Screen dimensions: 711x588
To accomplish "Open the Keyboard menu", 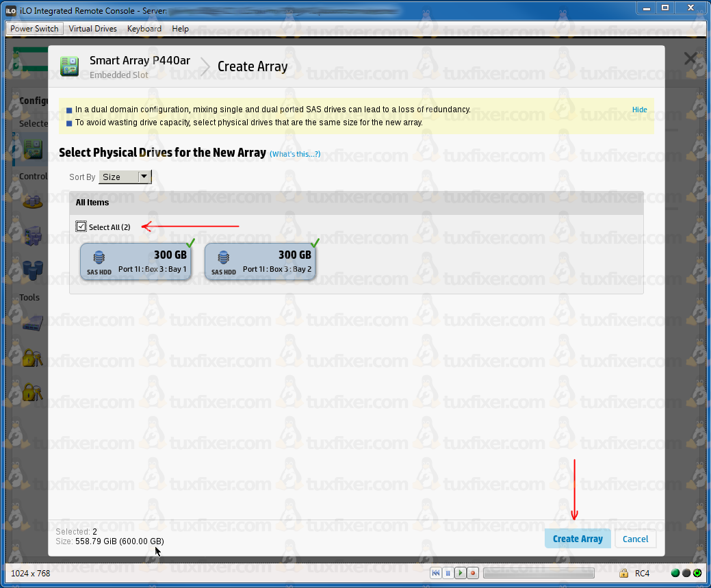I will [x=144, y=29].
